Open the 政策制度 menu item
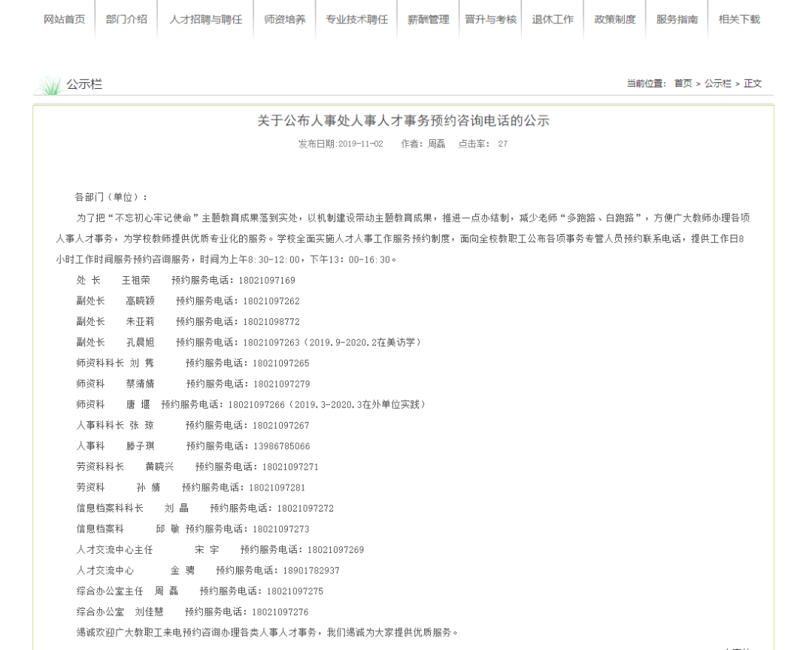The height and width of the screenshot is (650, 812). click(615, 20)
